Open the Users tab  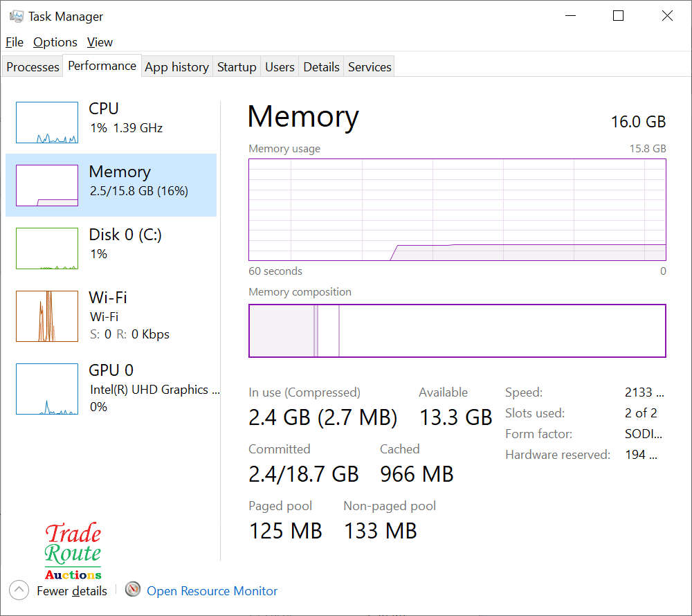click(x=280, y=67)
